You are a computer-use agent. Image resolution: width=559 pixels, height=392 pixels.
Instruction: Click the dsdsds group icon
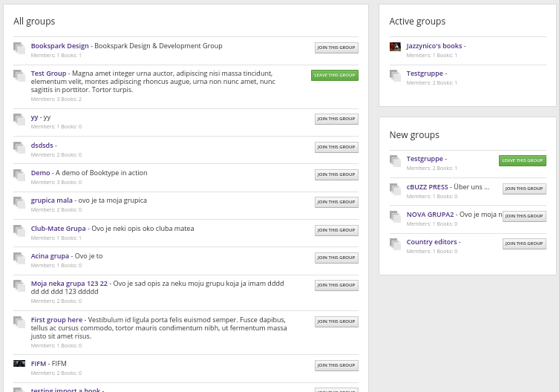pos(19,148)
